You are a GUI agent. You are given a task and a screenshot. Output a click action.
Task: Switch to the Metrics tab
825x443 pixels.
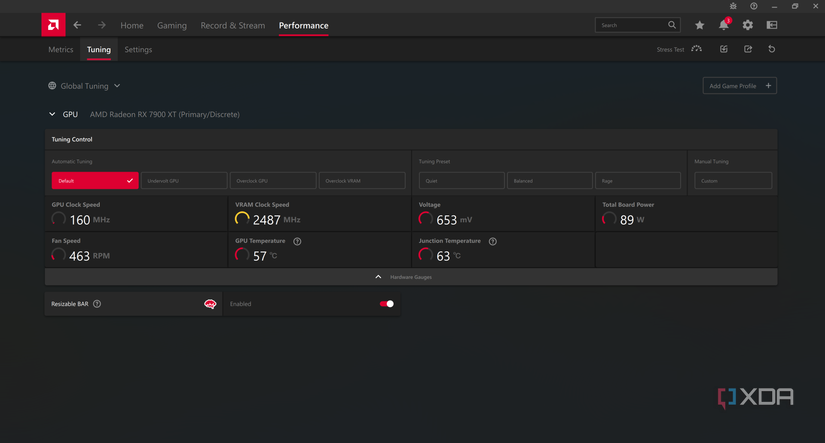click(61, 49)
